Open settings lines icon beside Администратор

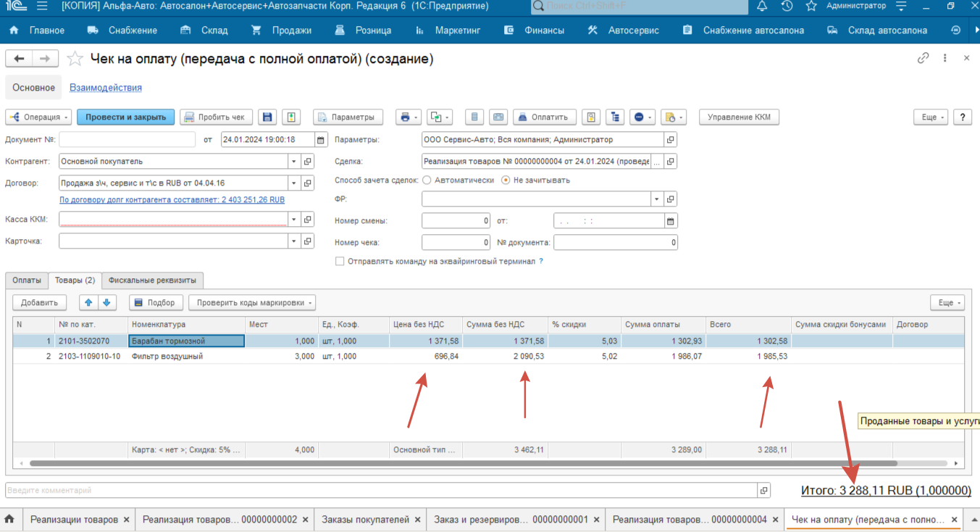tap(901, 7)
